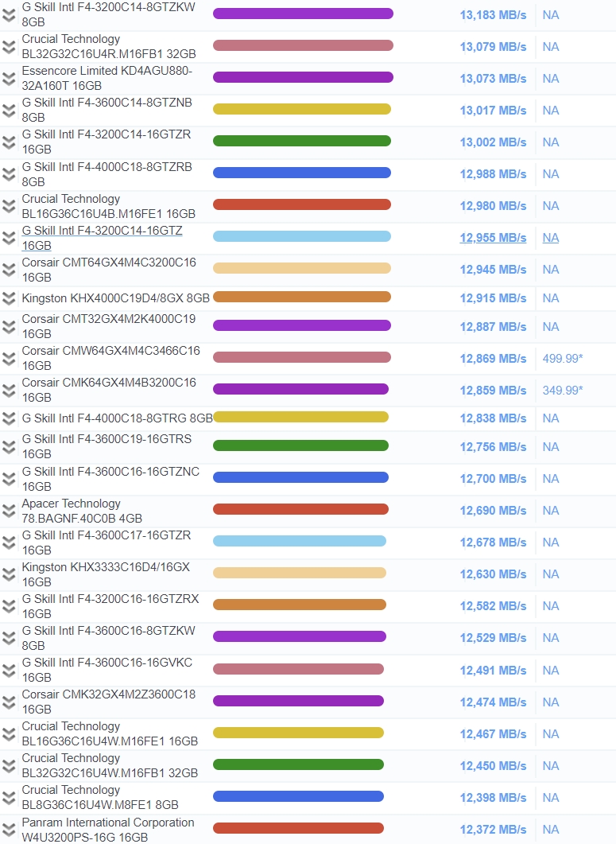Select the 13,073 MB/s score

pos(493,79)
